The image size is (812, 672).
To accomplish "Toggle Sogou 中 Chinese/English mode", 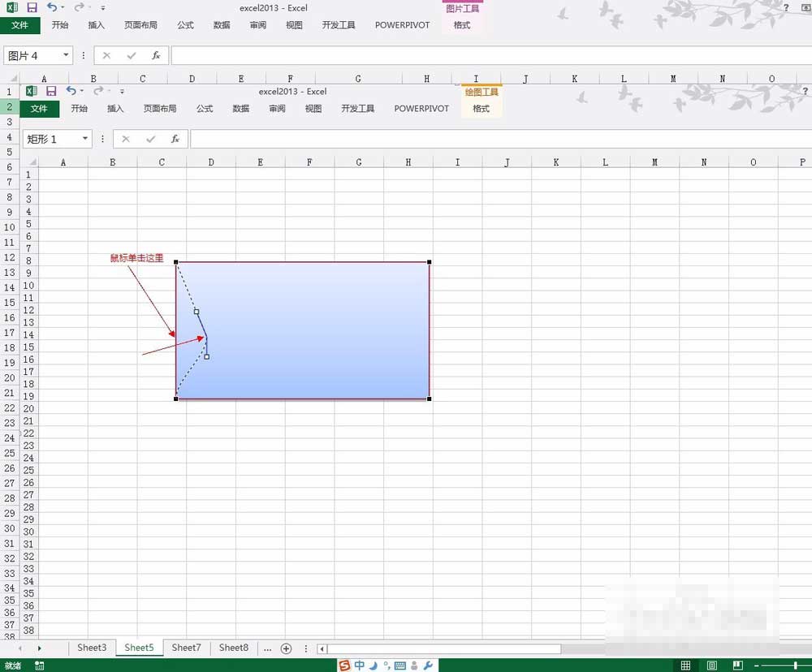I will [x=360, y=666].
